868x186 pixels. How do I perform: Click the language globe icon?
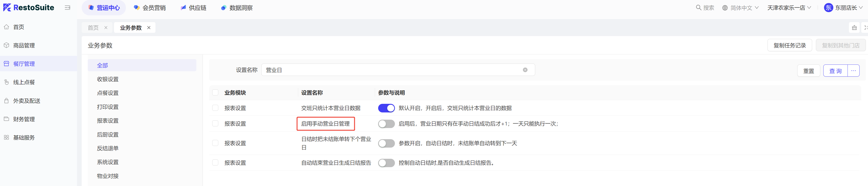pyautogui.click(x=725, y=8)
